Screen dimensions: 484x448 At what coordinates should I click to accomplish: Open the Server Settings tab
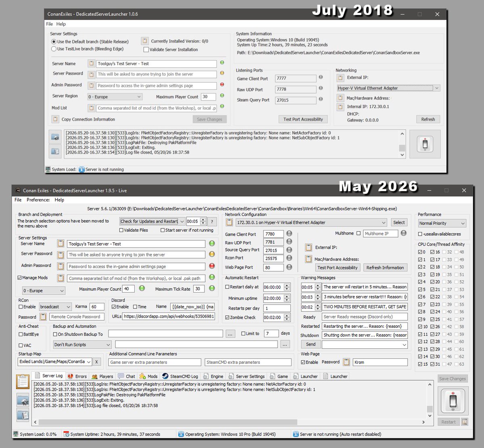246,376
